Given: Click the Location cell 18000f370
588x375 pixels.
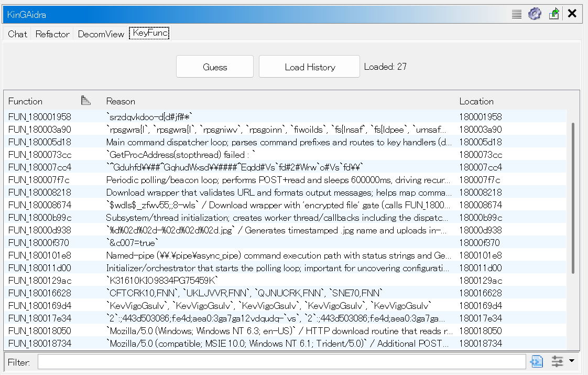Looking at the screenshot, I should tap(479, 242).
